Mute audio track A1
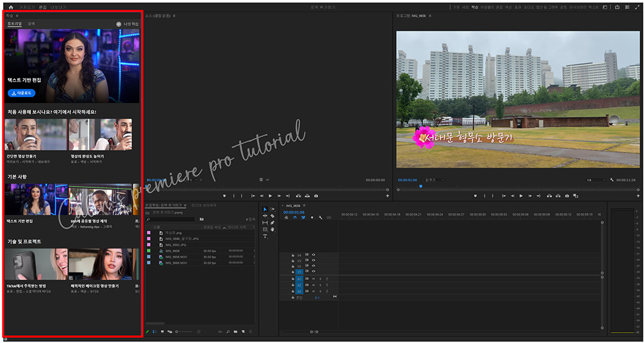Screen dimensions: 644x343 (x=314, y=279)
